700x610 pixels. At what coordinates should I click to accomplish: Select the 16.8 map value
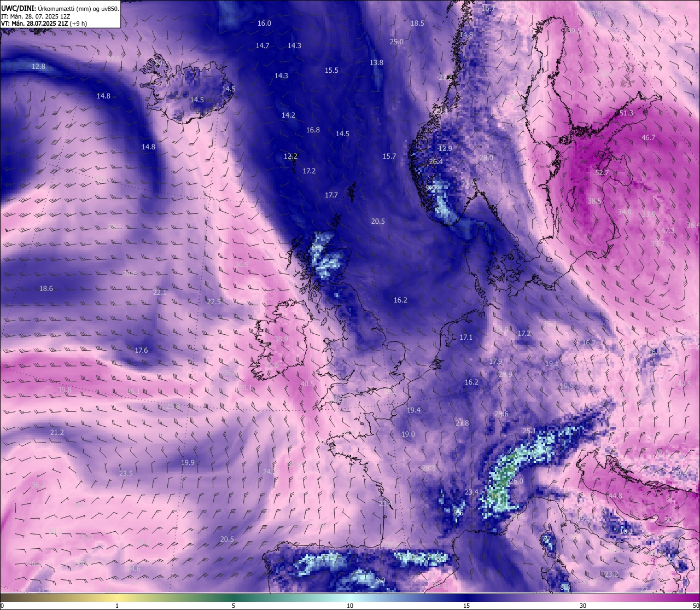click(x=313, y=130)
